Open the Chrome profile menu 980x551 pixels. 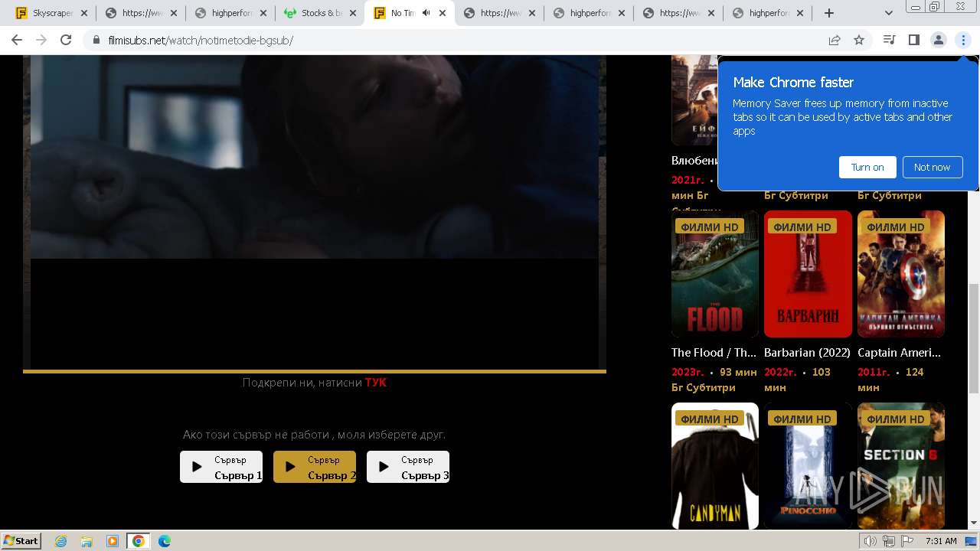pos(938,40)
